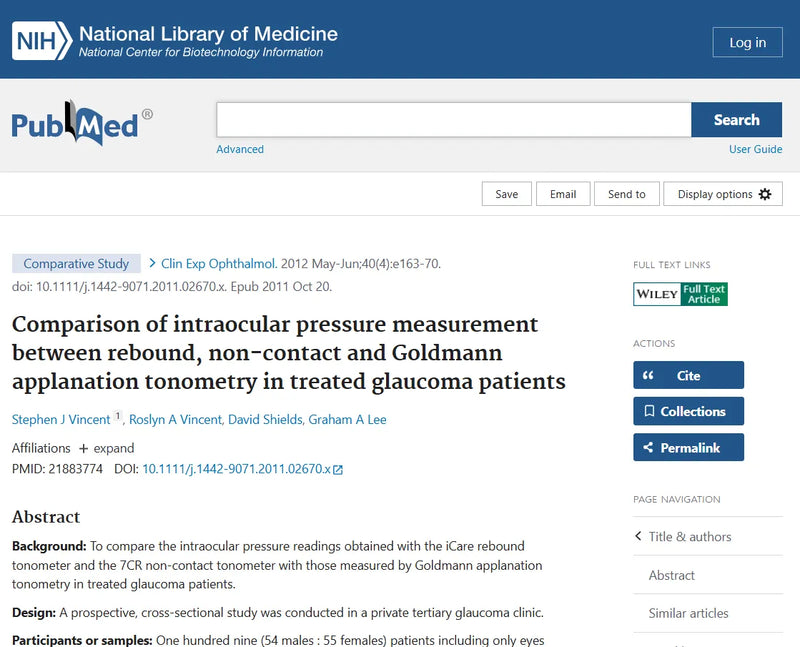Click the NIH logo

coord(41,40)
